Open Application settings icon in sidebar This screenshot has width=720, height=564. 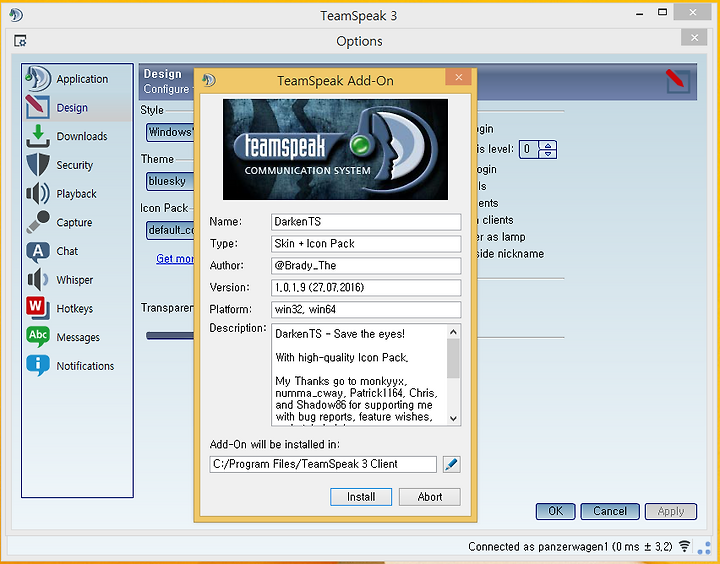pyautogui.click(x=38, y=79)
